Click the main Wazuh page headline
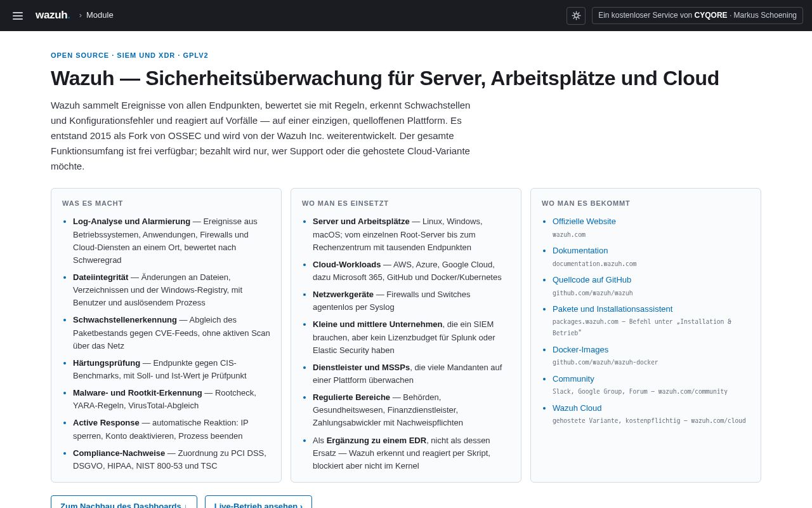 click(x=385, y=78)
